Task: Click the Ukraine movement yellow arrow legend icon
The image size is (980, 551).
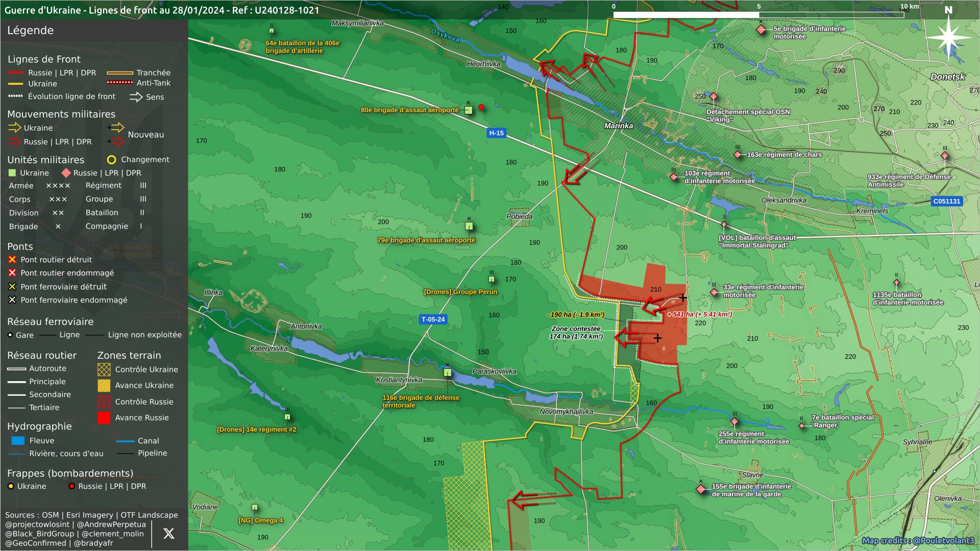Action: pyautogui.click(x=14, y=128)
